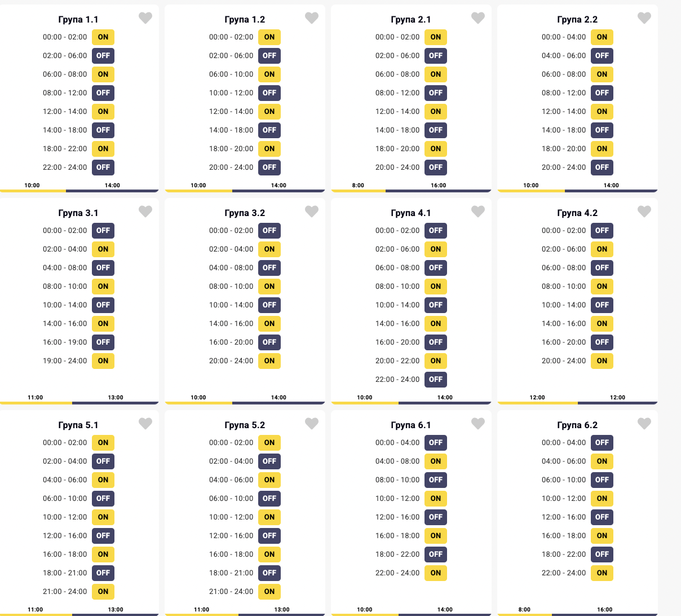Click OFF badge for 22:00 - 24:00 in Група 4.1
This screenshot has width=681, height=616.
(x=436, y=380)
